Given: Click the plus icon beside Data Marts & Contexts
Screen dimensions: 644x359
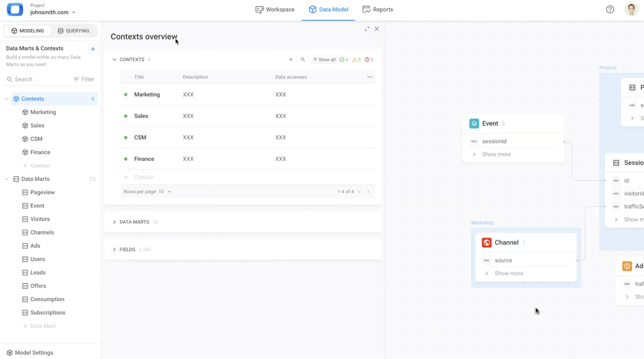Looking at the screenshot, I should (x=93, y=49).
